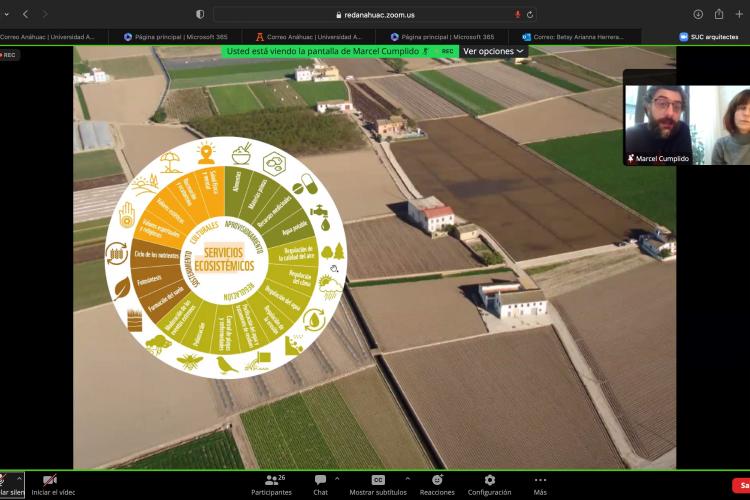Switch to first Correo Anáhuac tab
The width and height of the screenshot is (750, 500).
[47, 37]
